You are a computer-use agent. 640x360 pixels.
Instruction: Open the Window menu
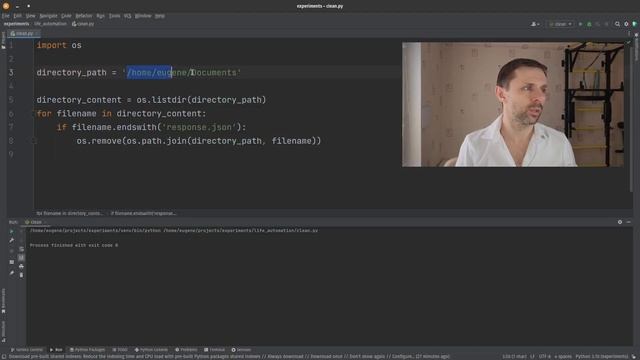pyautogui.click(x=143, y=16)
